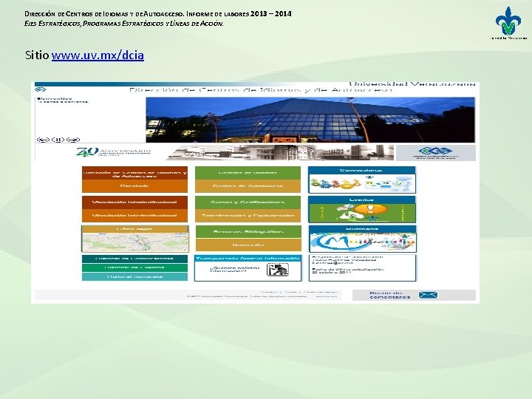Click the ¿Quieres solicitar información? text

234,270
